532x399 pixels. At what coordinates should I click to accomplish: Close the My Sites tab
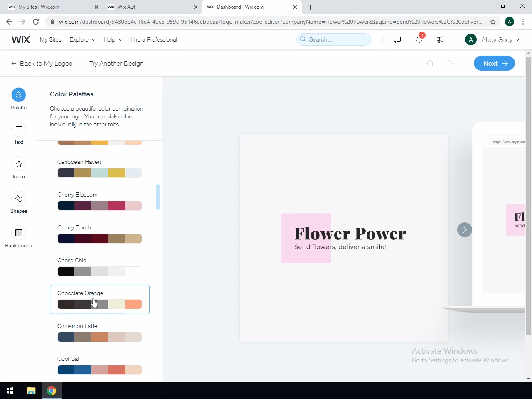[x=96, y=7]
